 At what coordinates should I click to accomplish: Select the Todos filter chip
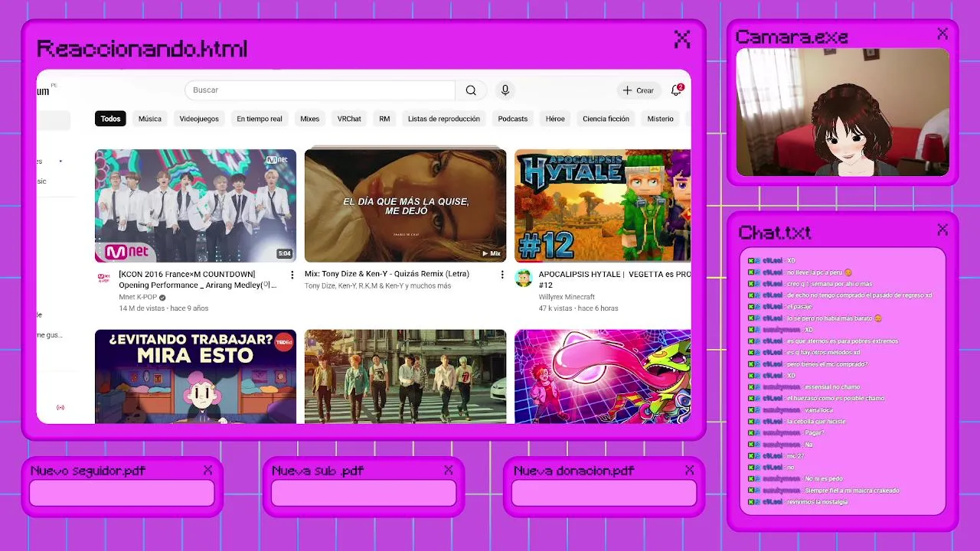coord(111,119)
